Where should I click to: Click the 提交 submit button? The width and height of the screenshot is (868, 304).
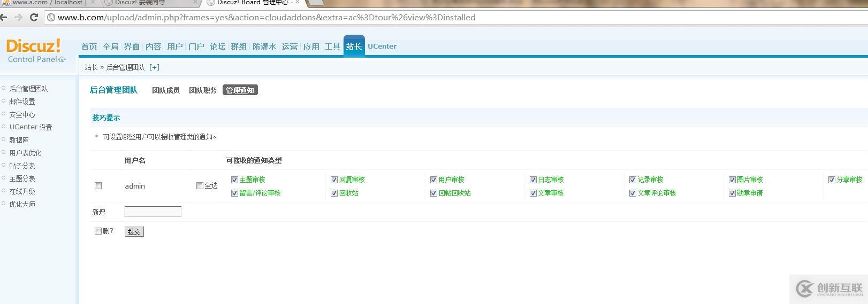coord(134,231)
